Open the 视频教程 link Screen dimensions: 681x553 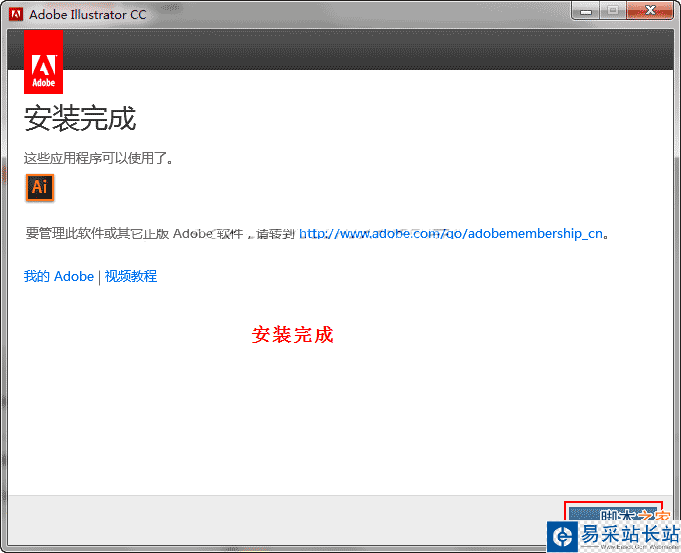(x=131, y=276)
